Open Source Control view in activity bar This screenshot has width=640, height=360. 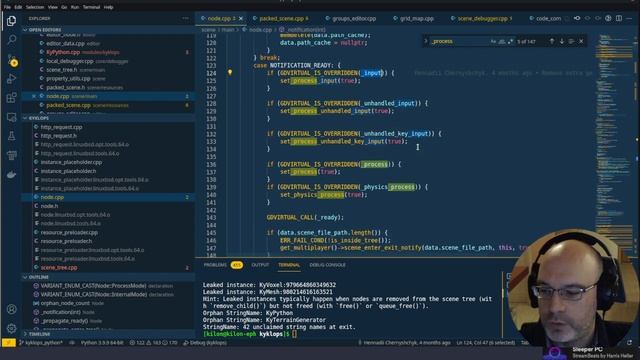[11, 60]
